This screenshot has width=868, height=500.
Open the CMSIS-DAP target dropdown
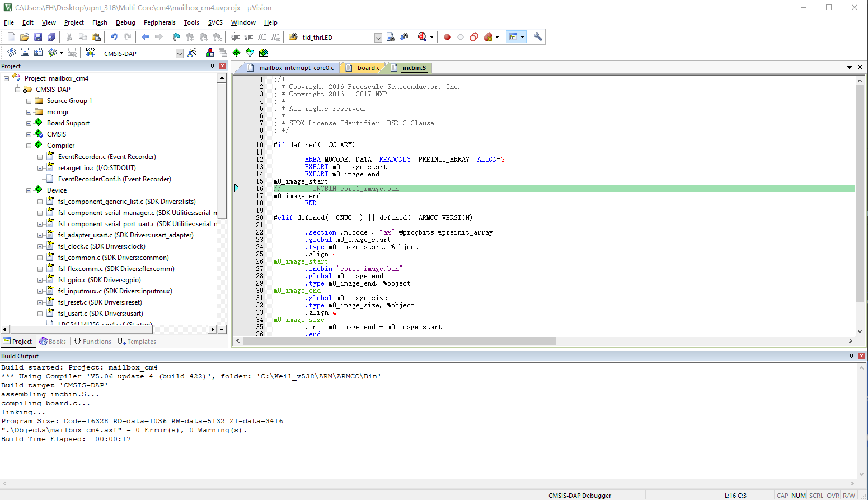[179, 53]
